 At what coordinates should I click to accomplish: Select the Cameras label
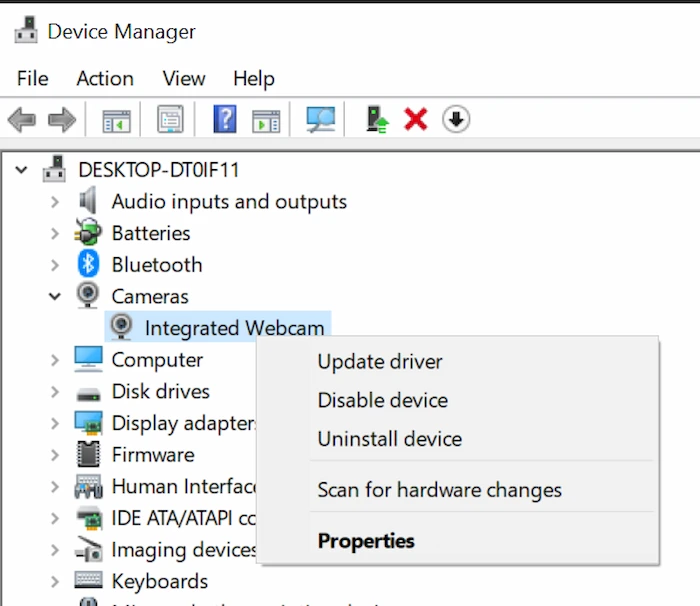pyautogui.click(x=150, y=297)
